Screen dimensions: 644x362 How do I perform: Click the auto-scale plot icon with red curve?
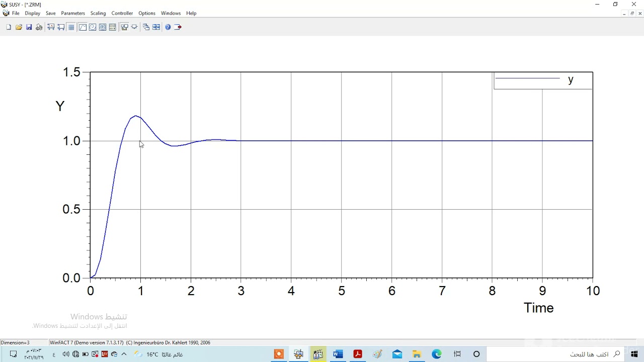coord(51,27)
